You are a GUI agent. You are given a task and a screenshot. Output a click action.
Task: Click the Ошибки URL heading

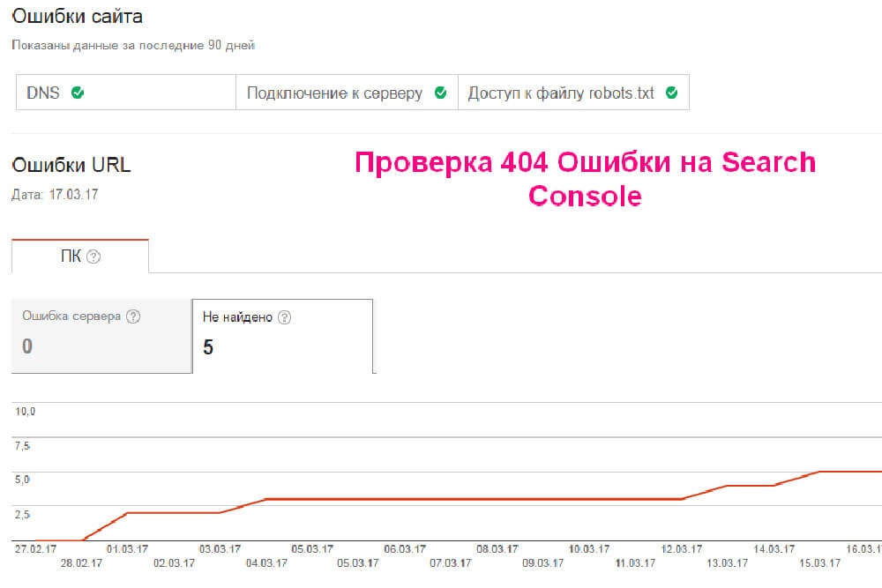[71, 165]
